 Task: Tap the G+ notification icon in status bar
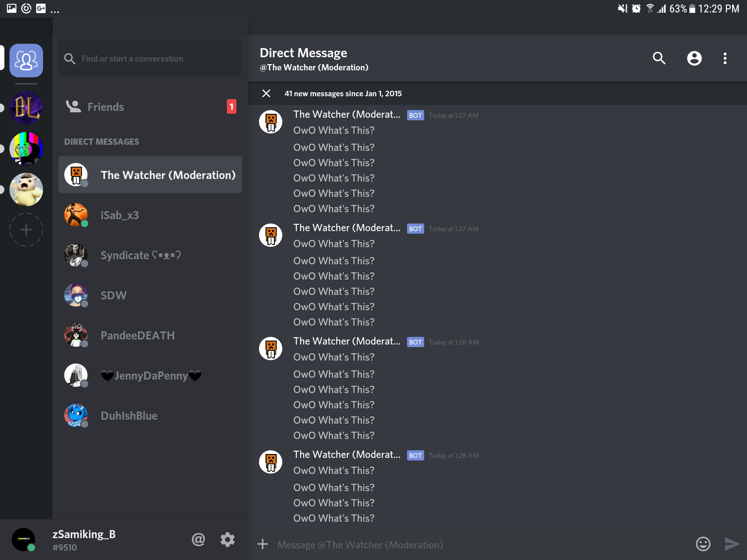[41, 8]
